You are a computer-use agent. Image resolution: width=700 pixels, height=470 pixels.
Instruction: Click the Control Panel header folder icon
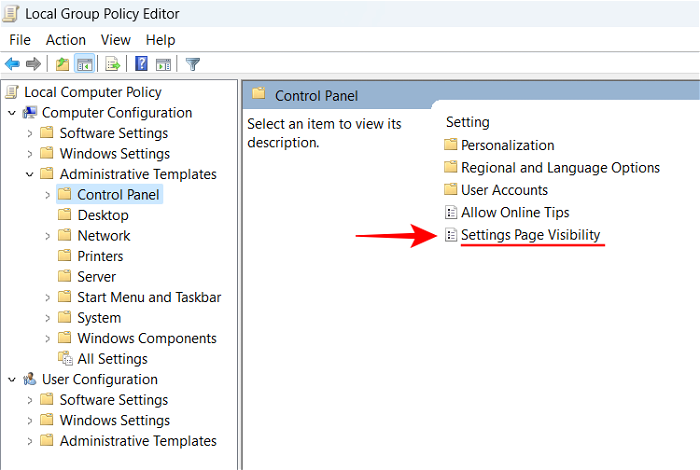[x=258, y=93]
